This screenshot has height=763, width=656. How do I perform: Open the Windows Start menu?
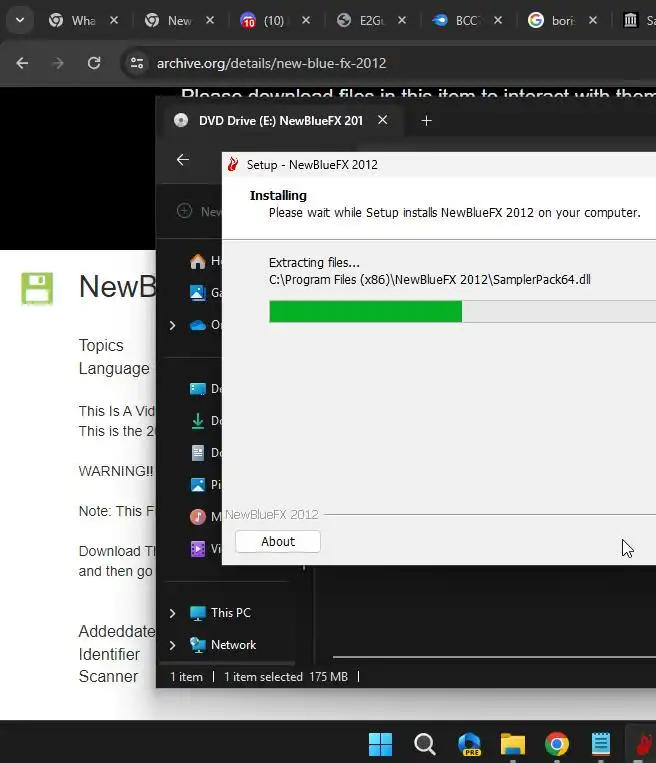click(x=381, y=744)
